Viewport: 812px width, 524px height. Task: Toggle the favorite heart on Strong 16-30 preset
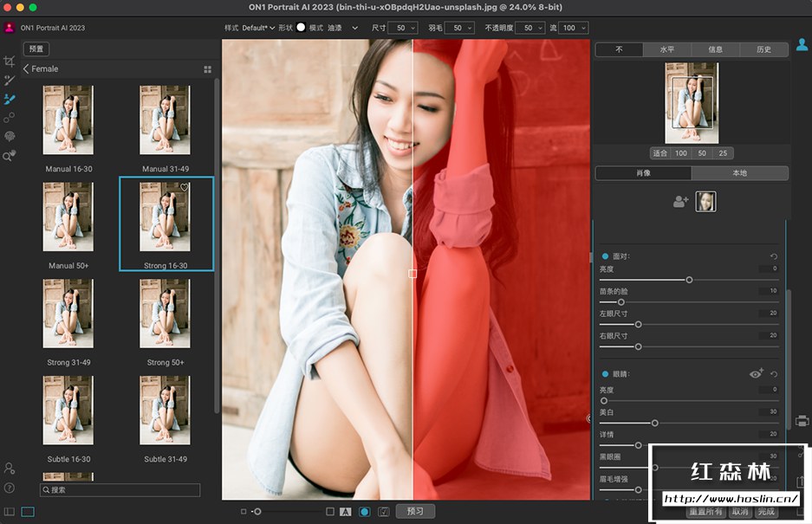pyautogui.click(x=184, y=187)
